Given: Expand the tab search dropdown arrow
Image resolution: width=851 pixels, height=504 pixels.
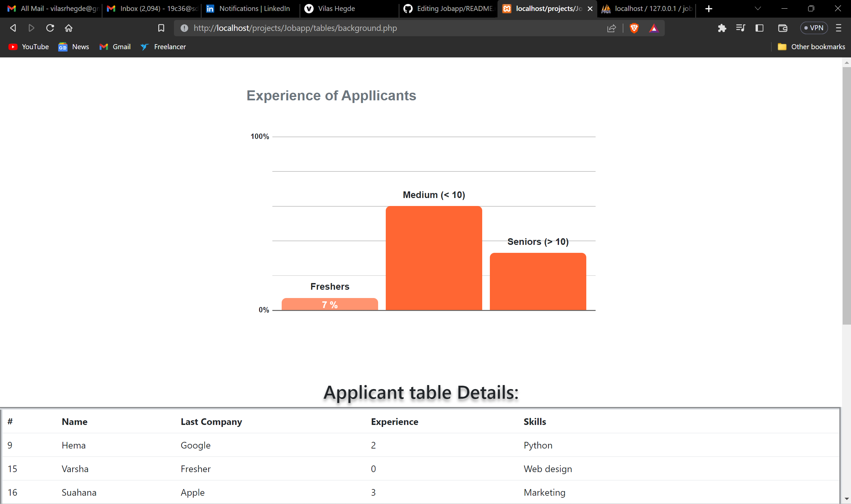Looking at the screenshot, I should pos(758,9).
